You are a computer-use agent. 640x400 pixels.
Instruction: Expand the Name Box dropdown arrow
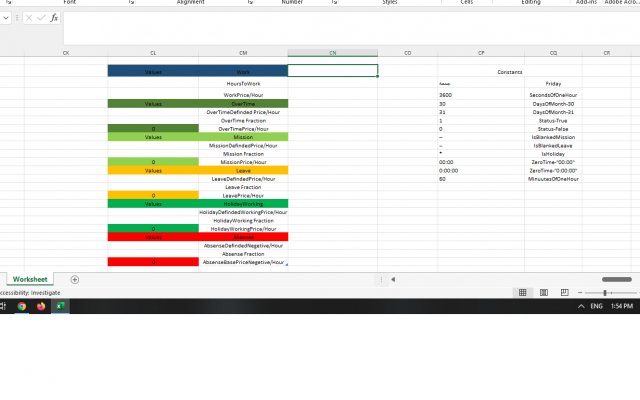click(x=7, y=18)
